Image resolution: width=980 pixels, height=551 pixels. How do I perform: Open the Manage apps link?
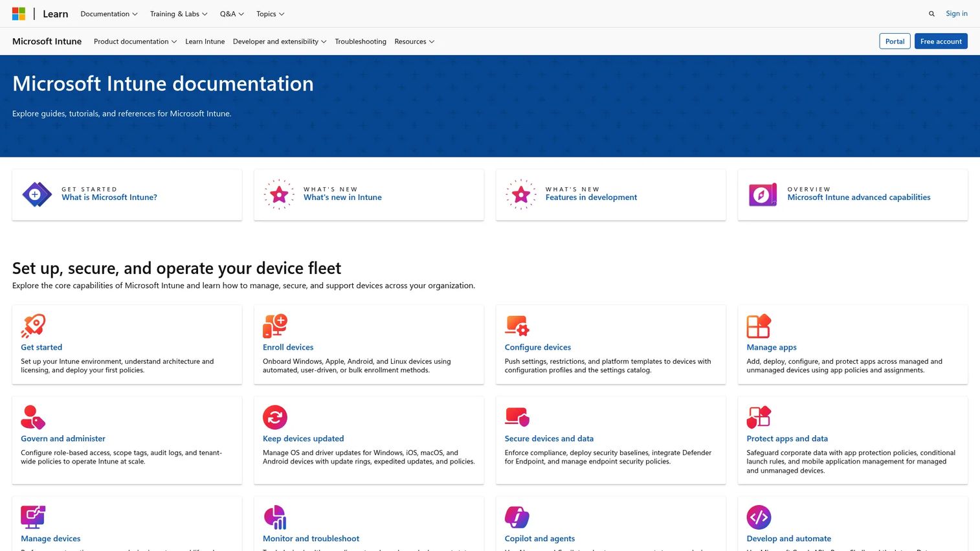coord(772,347)
